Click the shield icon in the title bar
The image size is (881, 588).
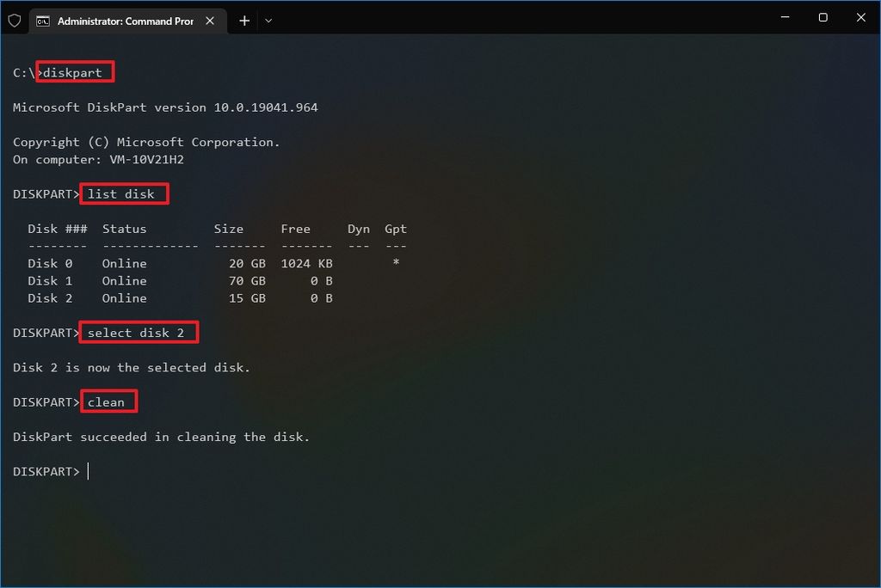pos(14,20)
